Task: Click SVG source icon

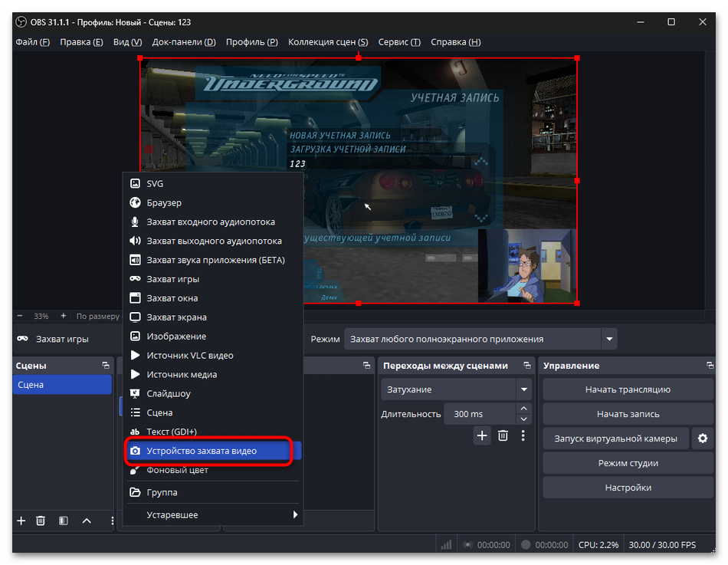Action: click(x=135, y=183)
